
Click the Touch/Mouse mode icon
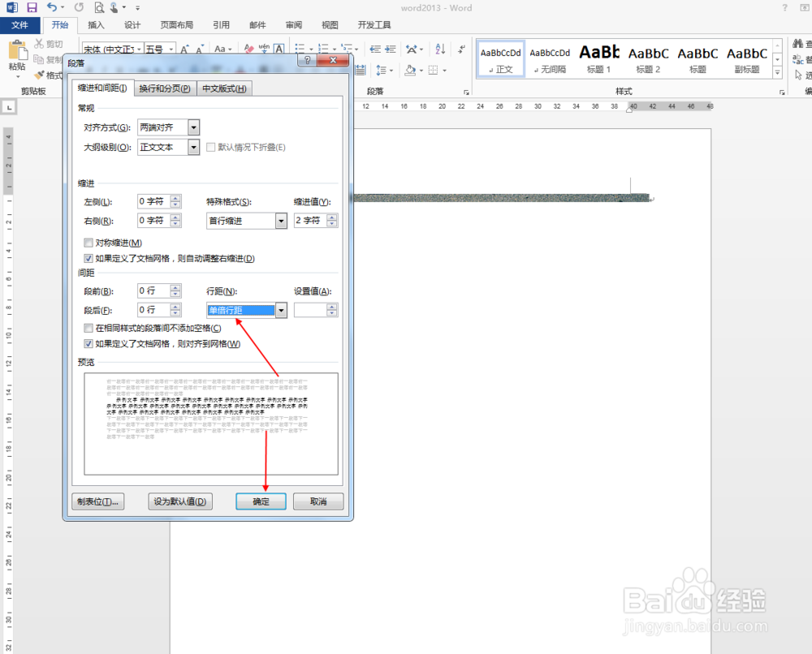pos(114,7)
